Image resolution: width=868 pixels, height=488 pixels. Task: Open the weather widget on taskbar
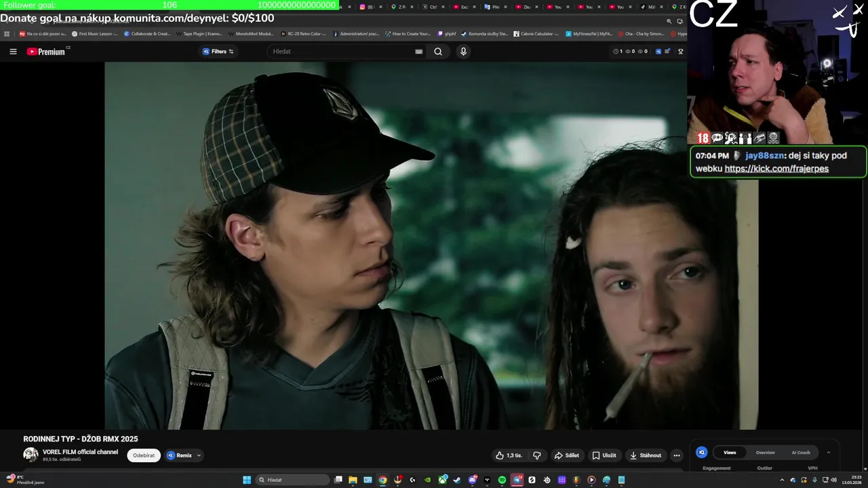[25, 480]
